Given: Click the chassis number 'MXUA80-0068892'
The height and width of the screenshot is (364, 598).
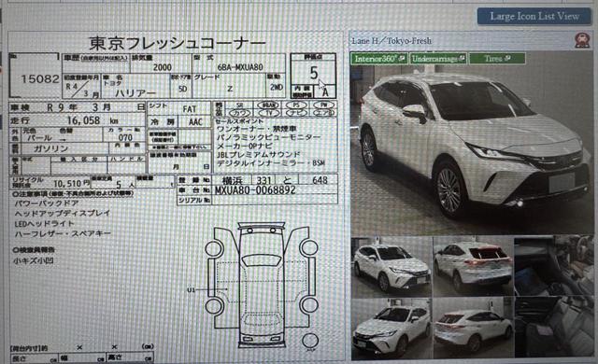Looking at the screenshot, I should tap(255, 190).
